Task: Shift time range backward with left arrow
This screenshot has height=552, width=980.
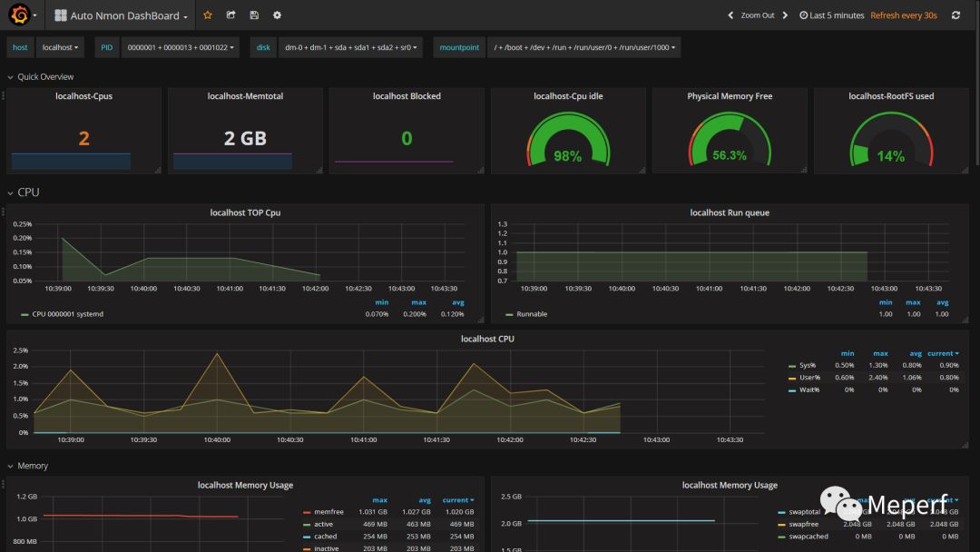Action: click(730, 15)
